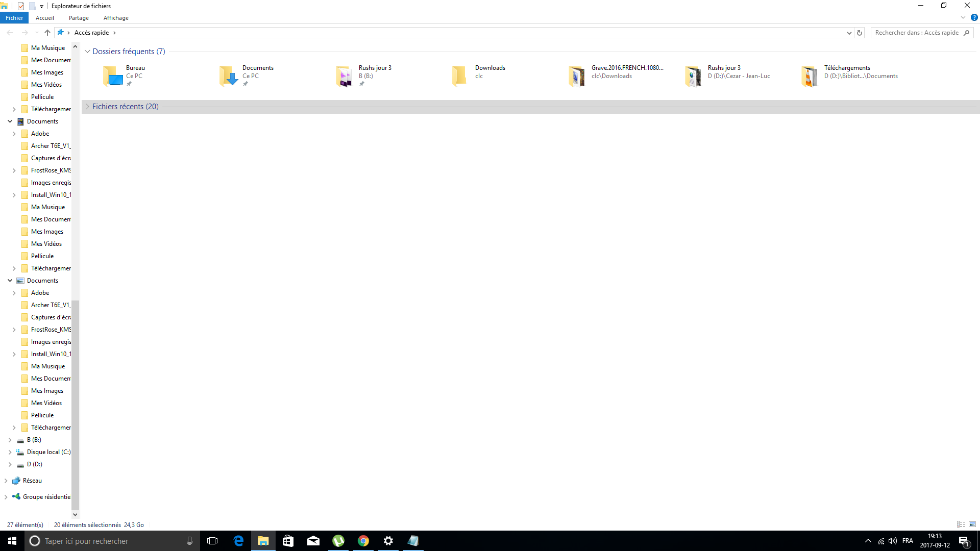Open the Grave.2016.FRENCH.1080 folder
The height and width of the screenshot is (551, 980).
point(577,76)
